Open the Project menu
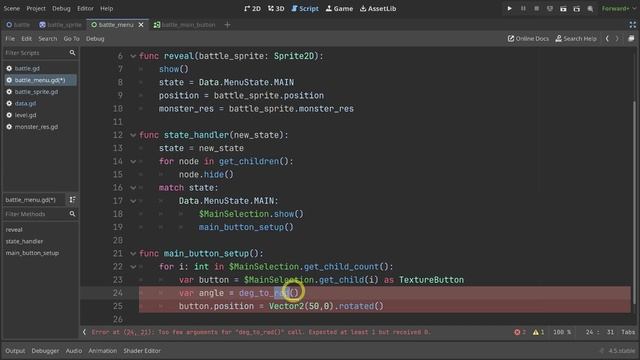Screen dimensions: 640x360 tap(36, 9)
